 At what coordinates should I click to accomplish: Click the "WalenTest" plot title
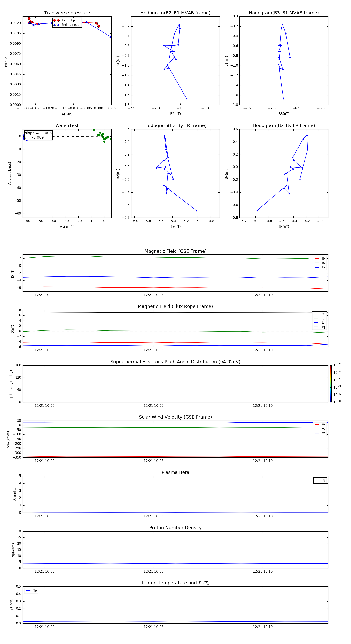pos(67,125)
